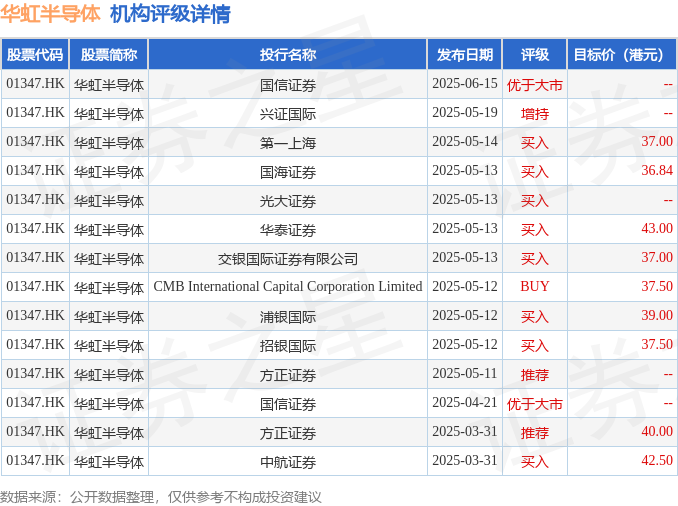Select the 目标价（港元） column header
The height and width of the screenshot is (506, 678).
click(622, 54)
